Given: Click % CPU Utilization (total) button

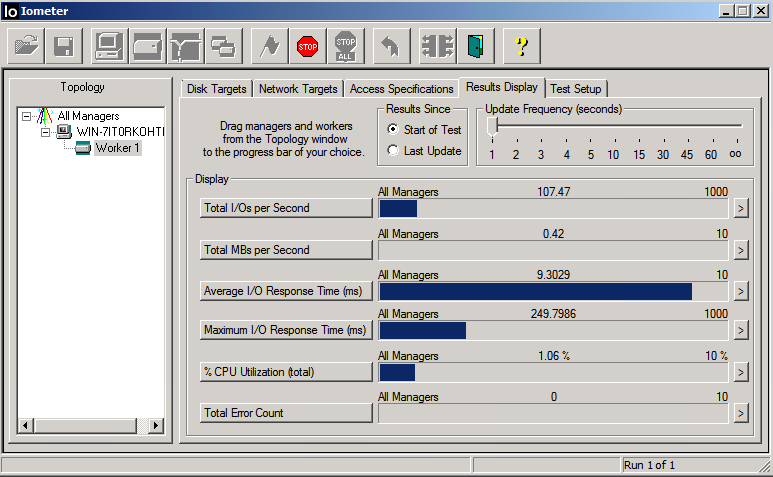Looking at the screenshot, I should pyautogui.click(x=286, y=372).
